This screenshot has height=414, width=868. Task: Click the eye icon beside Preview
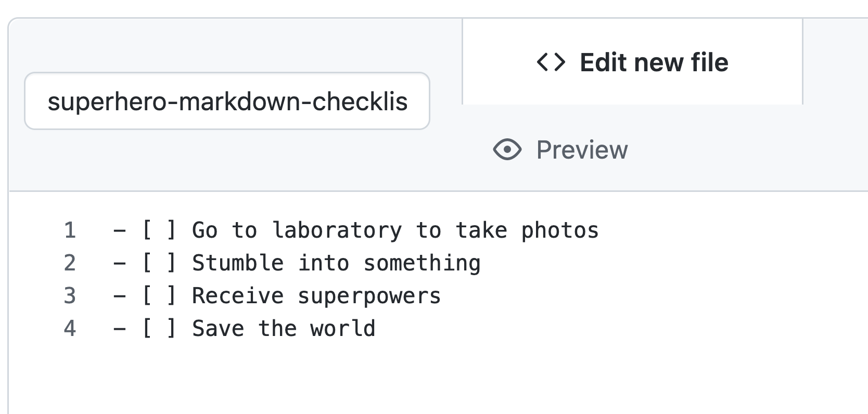[x=507, y=150]
